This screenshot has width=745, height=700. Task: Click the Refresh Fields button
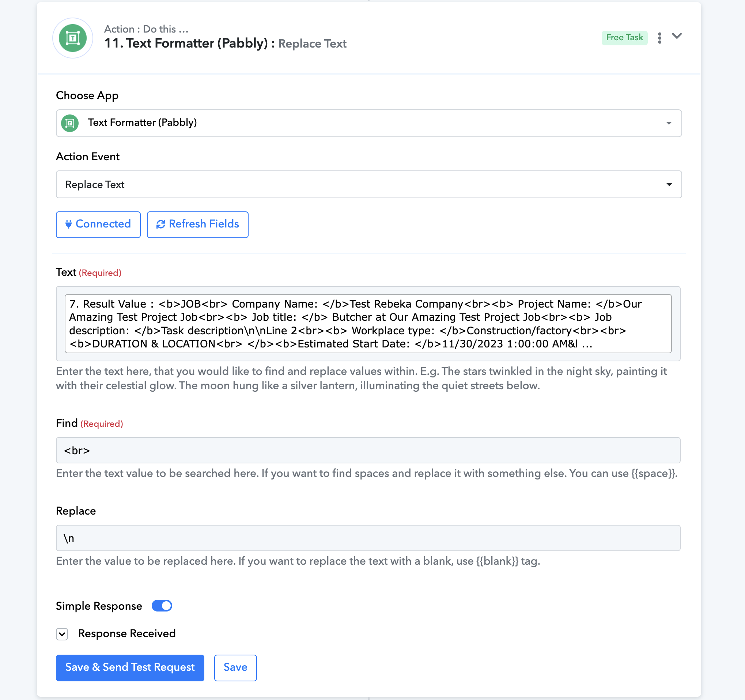[197, 224]
